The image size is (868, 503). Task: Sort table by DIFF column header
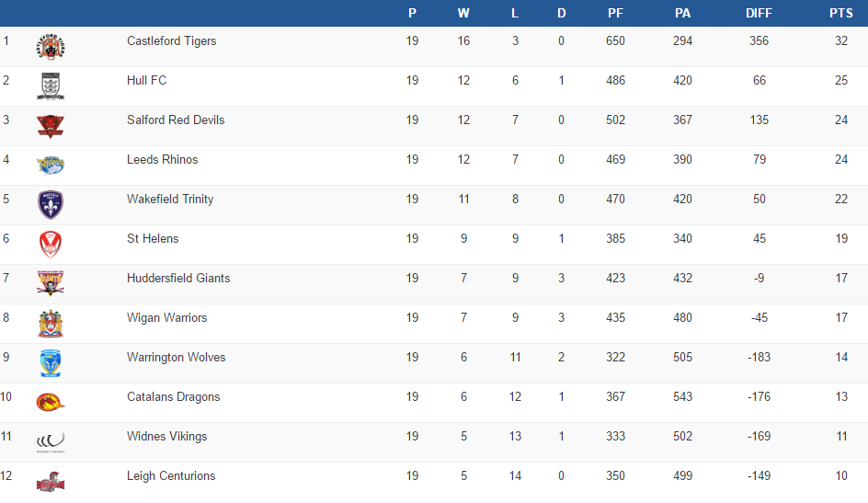(759, 13)
